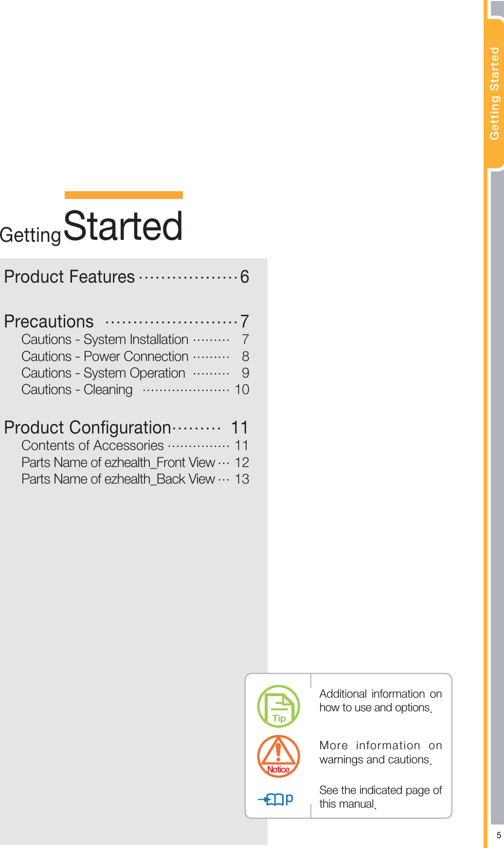Click the orange bar above the title
The width and height of the screenshot is (504, 848).
(124, 195)
